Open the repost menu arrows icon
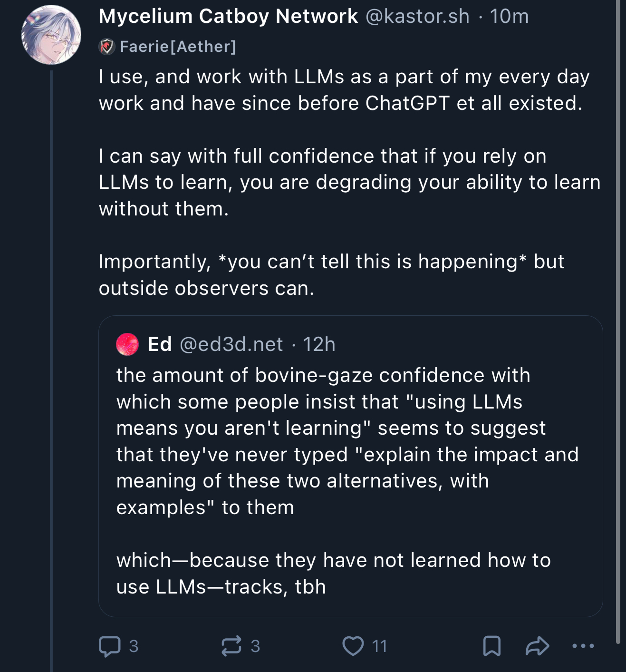Screen dimensions: 626x672 click(231, 646)
